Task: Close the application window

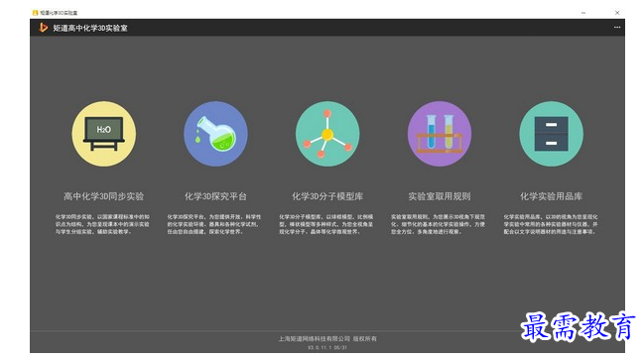Action: click(x=617, y=13)
